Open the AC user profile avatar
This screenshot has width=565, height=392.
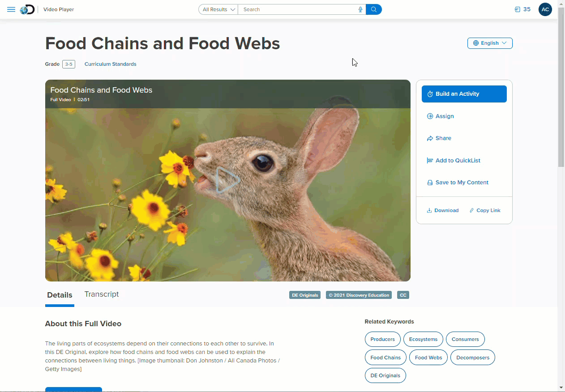[545, 9]
